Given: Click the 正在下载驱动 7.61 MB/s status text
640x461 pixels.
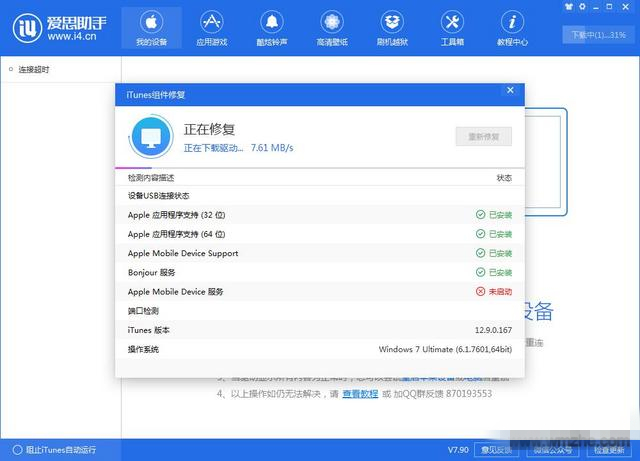Looking at the screenshot, I should 238,148.
